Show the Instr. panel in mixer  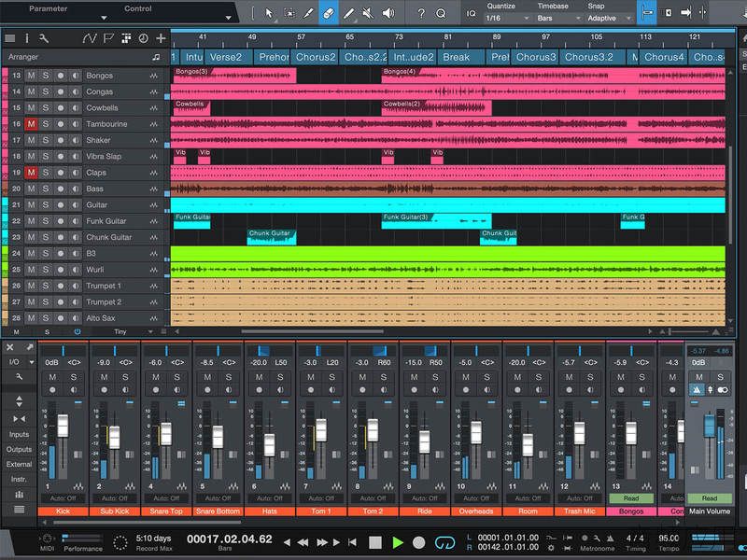[19, 479]
